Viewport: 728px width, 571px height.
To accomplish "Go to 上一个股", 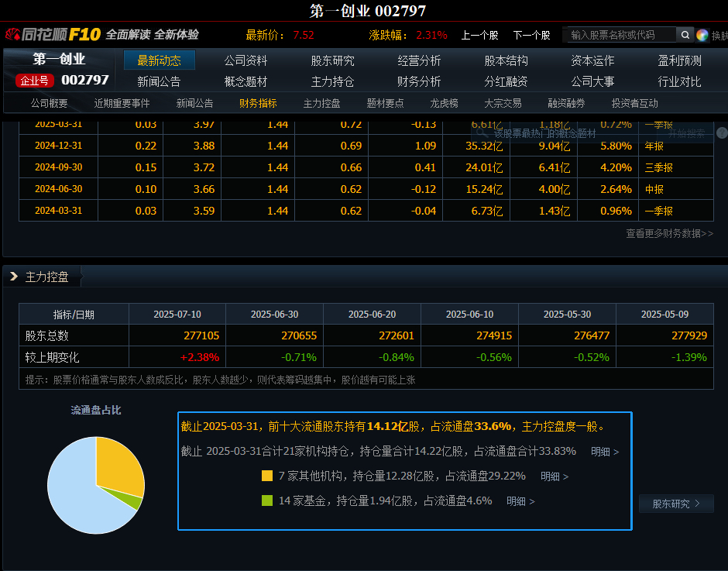I will pyautogui.click(x=479, y=36).
